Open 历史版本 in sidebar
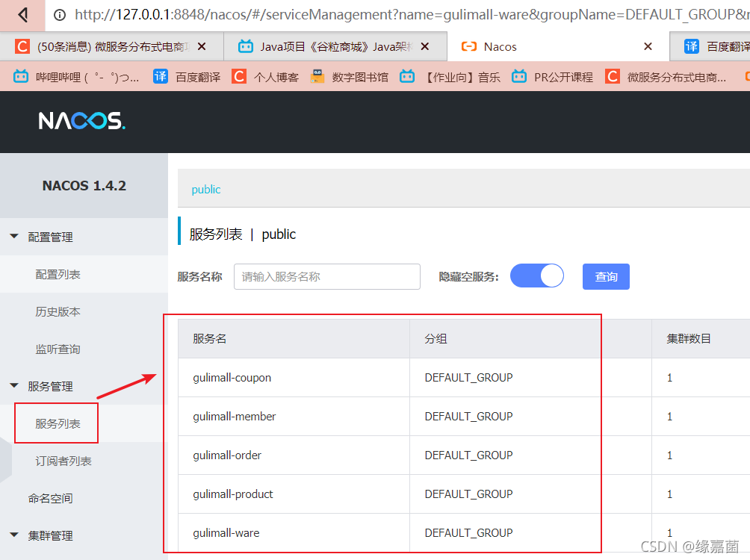This screenshot has width=750, height=560. coord(58,312)
